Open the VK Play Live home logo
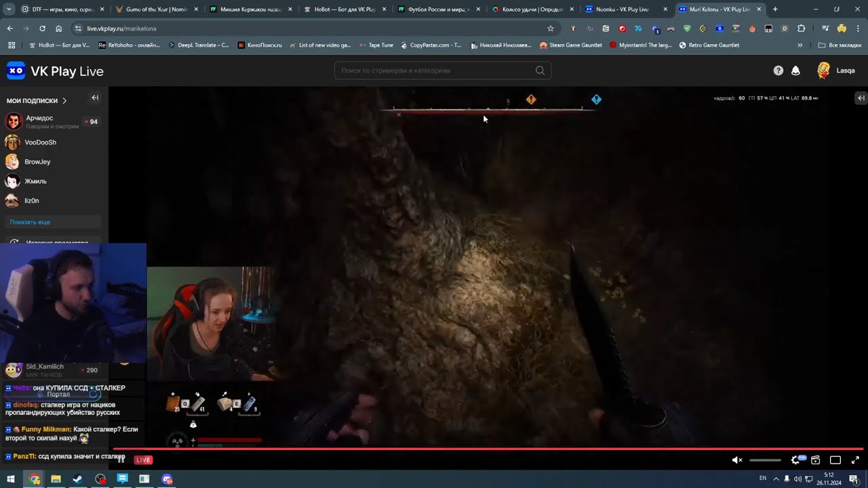The width and height of the screenshot is (868, 488). [x=55, y=71]
